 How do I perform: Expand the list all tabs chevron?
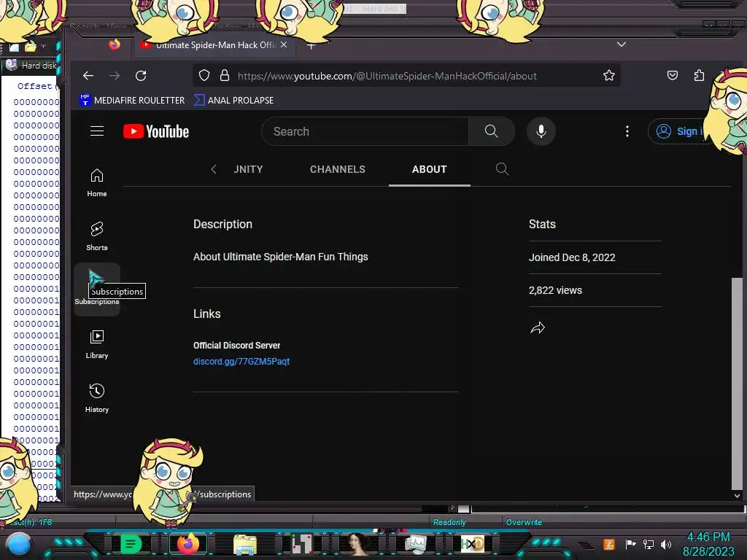tap(622, 44)
